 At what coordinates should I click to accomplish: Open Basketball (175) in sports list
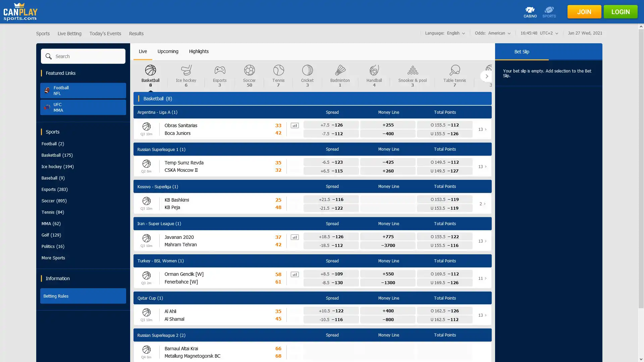click(57, 155)
